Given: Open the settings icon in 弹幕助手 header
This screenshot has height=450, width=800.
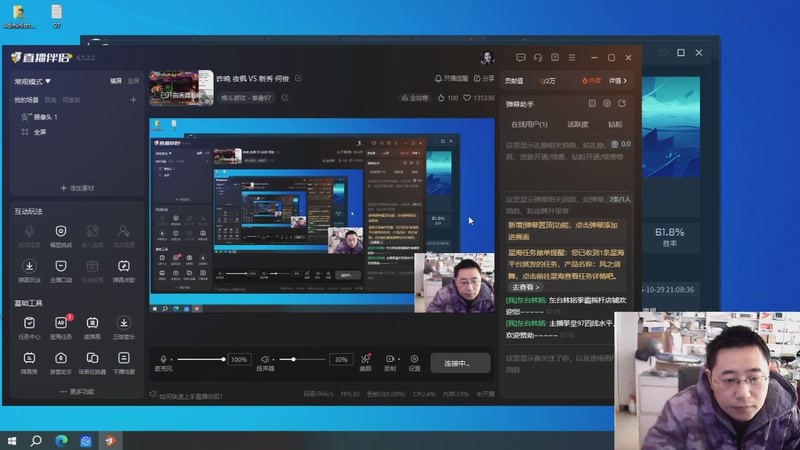Looking at the screenshot, I should [x=607, y=104].
